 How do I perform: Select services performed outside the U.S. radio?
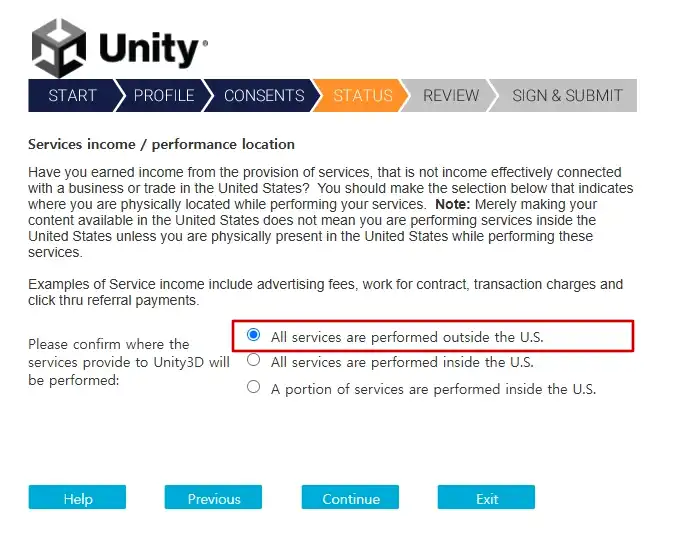click(x=254, y=335)
